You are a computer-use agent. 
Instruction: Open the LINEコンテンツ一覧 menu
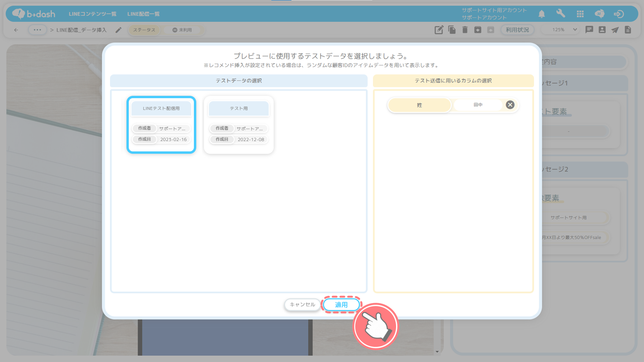[x=92, y=14]
